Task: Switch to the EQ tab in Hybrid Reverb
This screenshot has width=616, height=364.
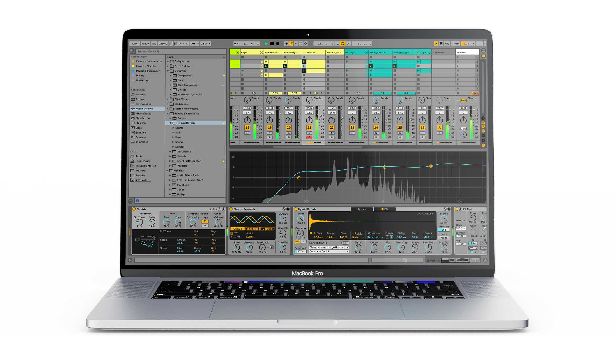Action: coord(385,209)
